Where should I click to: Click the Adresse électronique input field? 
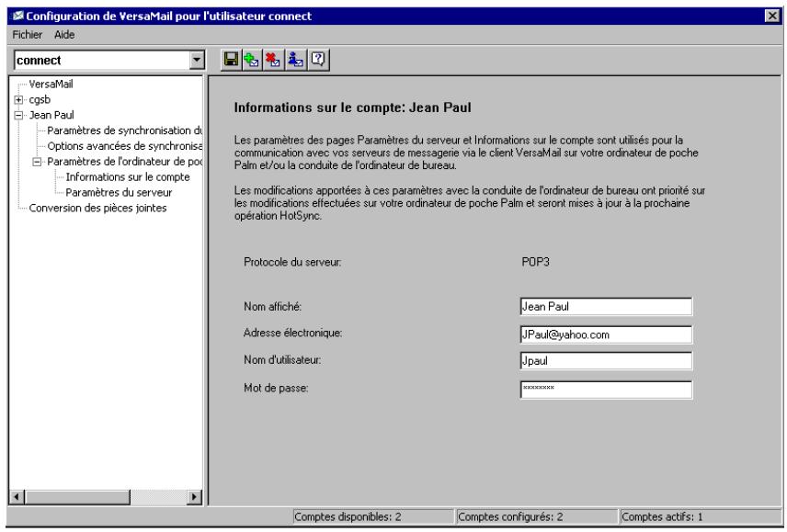click(x=606, y=334)
